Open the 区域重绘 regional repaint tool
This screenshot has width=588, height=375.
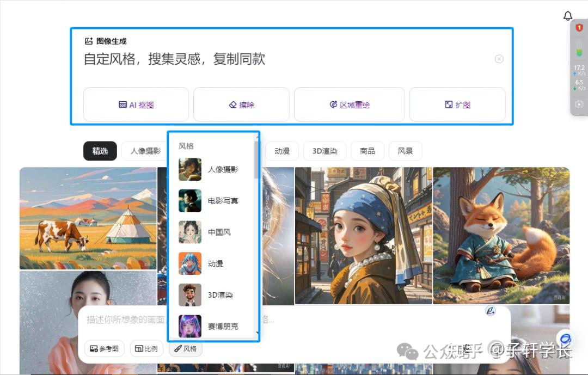pos(334,104)
